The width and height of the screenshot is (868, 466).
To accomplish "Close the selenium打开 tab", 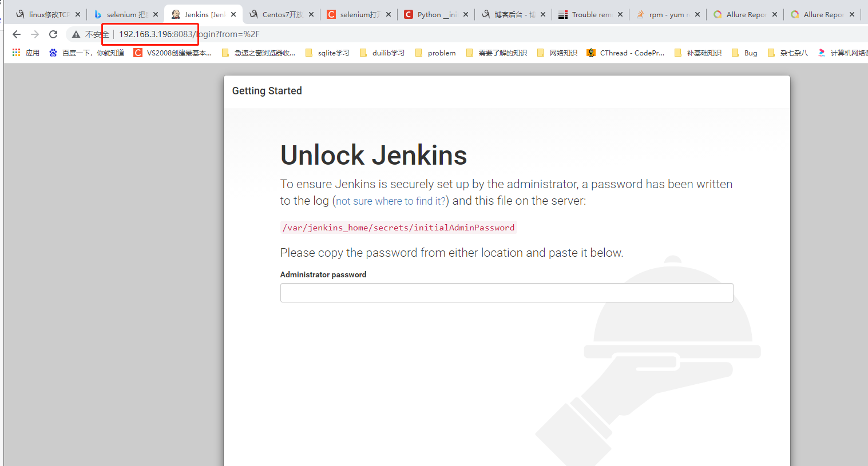I will (x=389, y=14).
